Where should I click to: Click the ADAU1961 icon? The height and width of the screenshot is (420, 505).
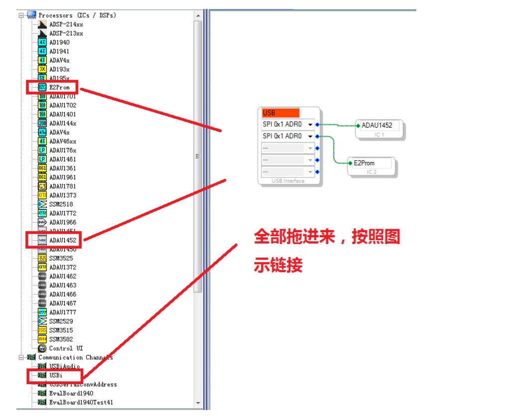pyautogui.click(x=42, y=177)
